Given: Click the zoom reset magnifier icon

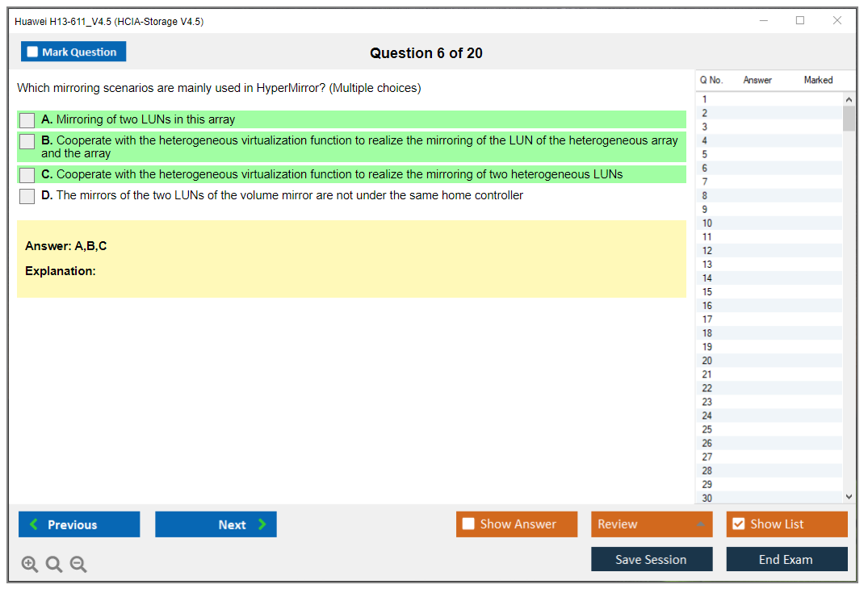Looking at the screenshot, I should coord(54,565).
